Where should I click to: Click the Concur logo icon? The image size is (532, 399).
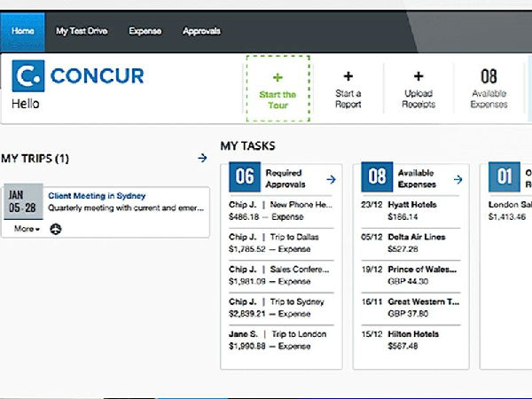tap(28, 76)
